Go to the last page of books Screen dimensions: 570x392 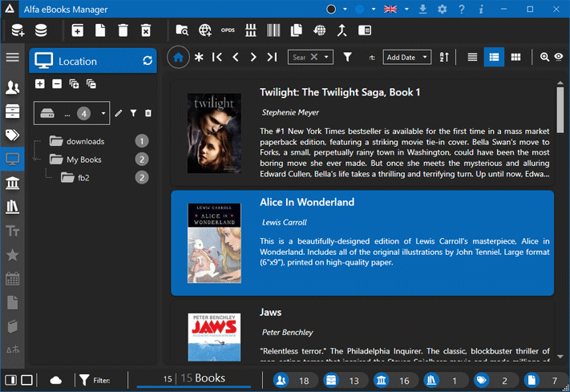(x=272, y=57)
